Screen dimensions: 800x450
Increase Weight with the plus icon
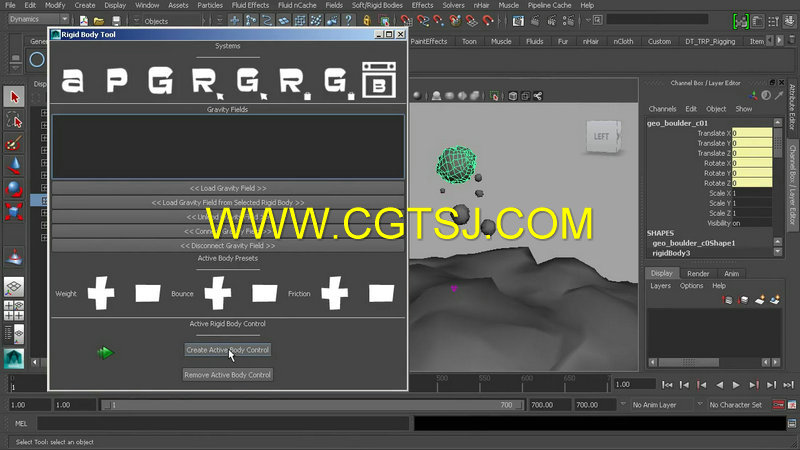click(101, 293)
